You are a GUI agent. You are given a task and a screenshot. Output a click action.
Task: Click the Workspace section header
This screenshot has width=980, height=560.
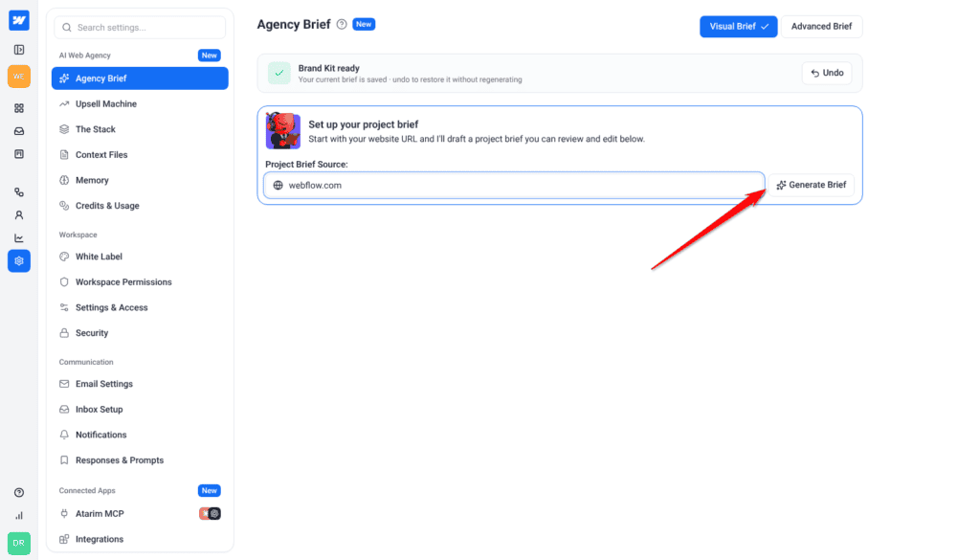[x=78, y=235]
